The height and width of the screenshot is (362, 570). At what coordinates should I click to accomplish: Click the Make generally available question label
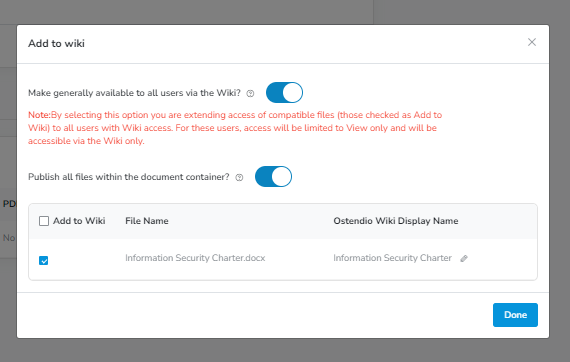(134, 93)
